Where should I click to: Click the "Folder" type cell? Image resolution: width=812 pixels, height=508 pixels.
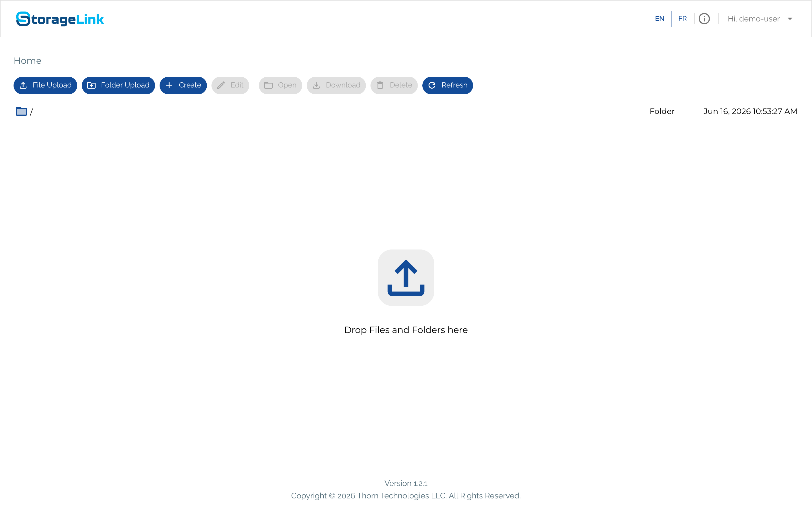click(662, 111)
